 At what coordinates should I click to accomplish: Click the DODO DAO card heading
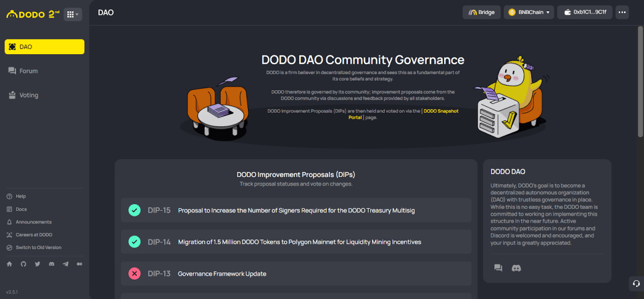click(508, 172)
